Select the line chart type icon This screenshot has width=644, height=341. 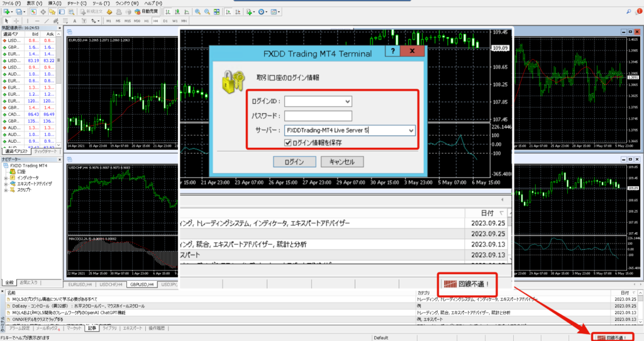[186, 12]
